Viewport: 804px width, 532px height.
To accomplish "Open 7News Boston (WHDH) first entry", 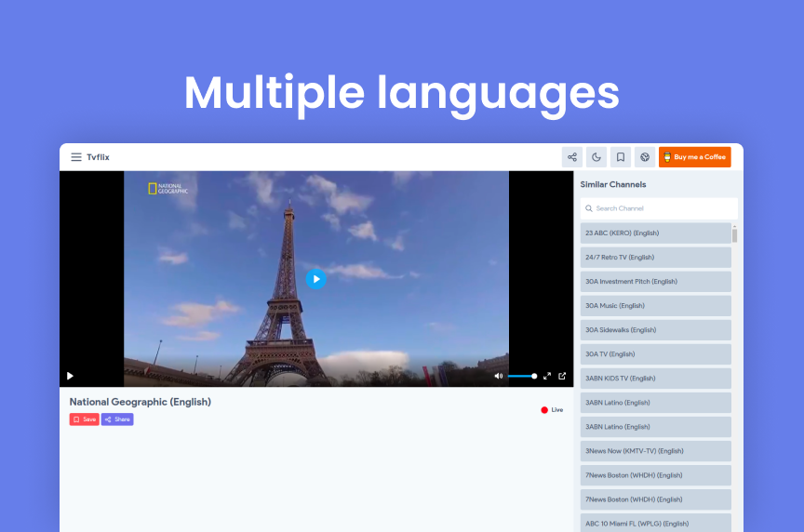I will coord(655,475).
